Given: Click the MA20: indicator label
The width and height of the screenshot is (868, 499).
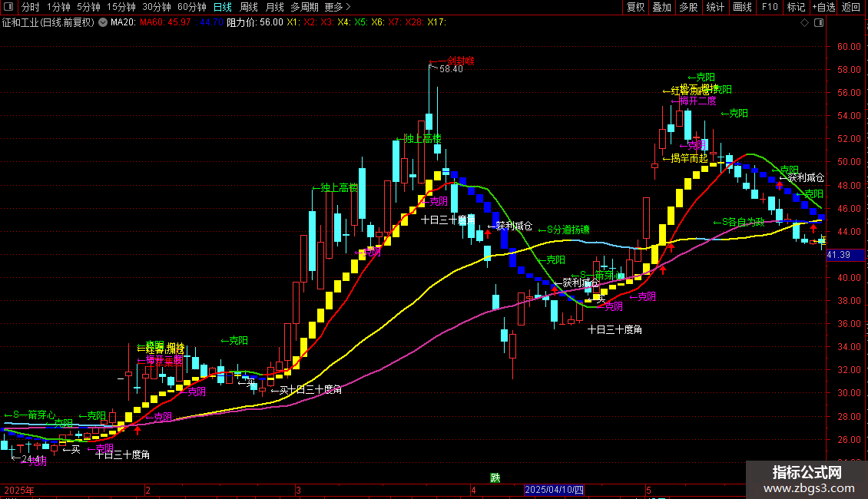Looking at the screenshot, I should click(123, 23).
